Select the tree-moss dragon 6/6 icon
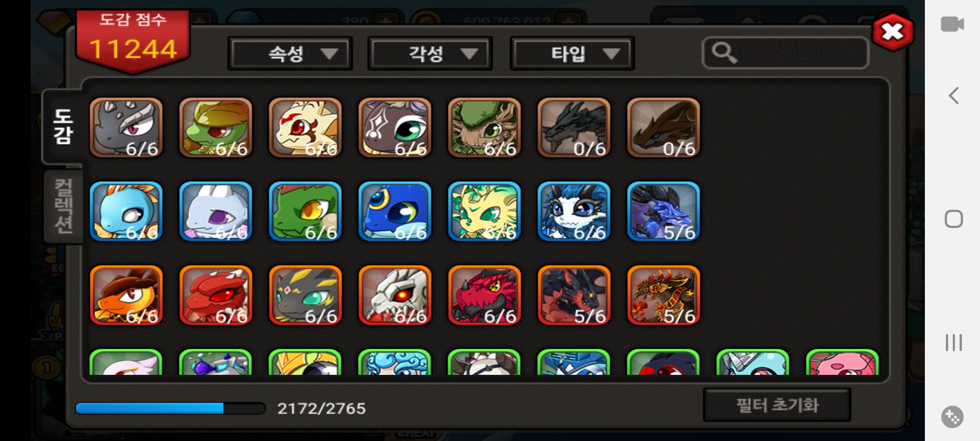The width and height of the screenshot is (980, 441). [x=484, y=127]
